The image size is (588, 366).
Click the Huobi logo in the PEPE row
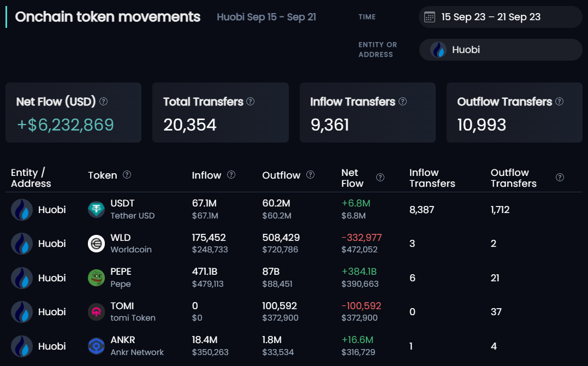22,278
